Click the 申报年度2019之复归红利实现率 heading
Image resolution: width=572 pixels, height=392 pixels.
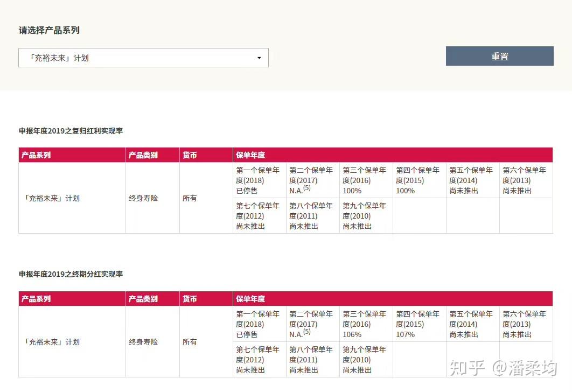point(71,131)
